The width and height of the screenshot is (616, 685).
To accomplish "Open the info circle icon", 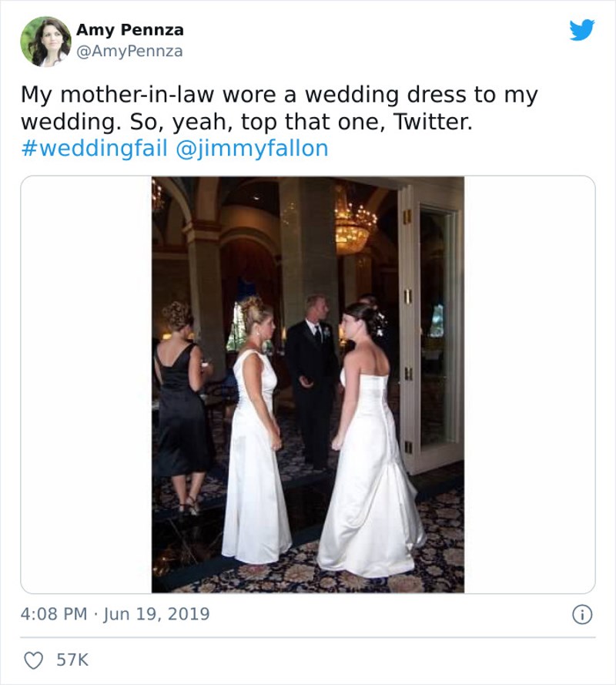I will (x=583, y=614).
